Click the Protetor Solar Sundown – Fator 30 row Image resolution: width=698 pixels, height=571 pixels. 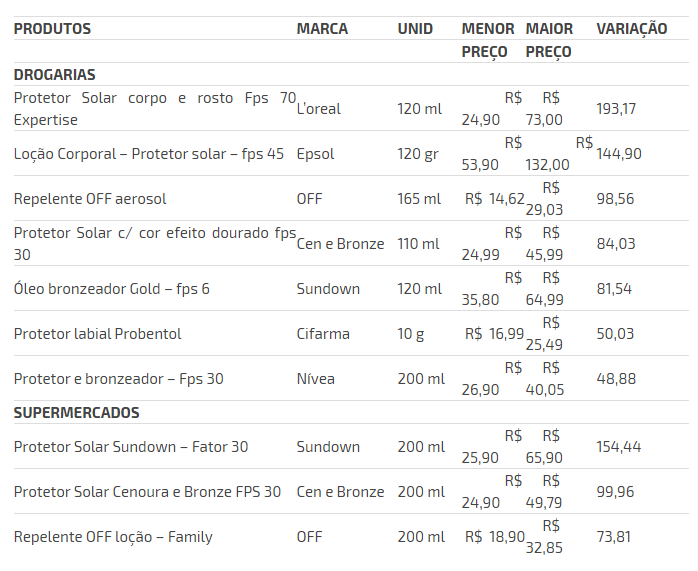(x=131, y=447)
